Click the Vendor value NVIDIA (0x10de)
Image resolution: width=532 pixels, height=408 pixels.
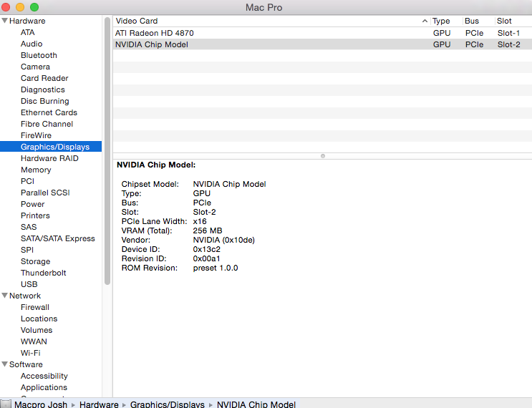pyautogui.click(x=223, y=240)
